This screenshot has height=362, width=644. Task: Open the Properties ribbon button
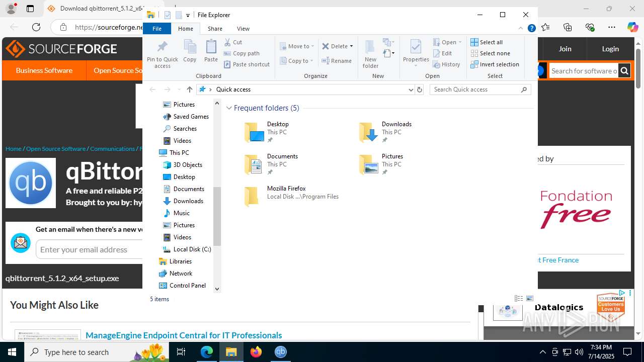416,53
